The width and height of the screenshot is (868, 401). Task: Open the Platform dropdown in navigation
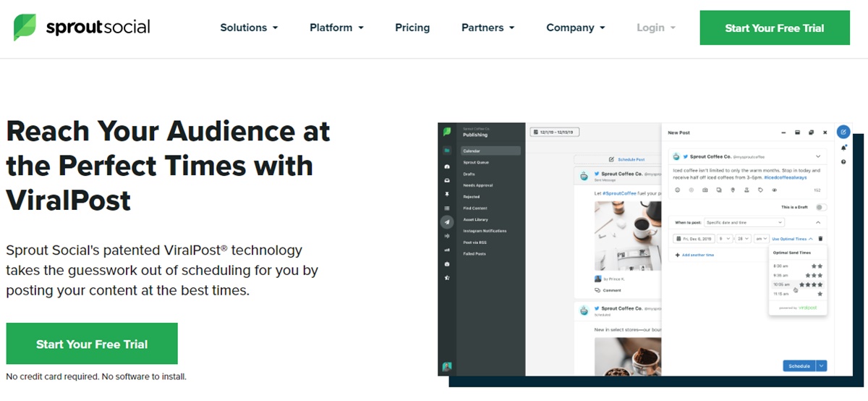(x=336, y=28)
